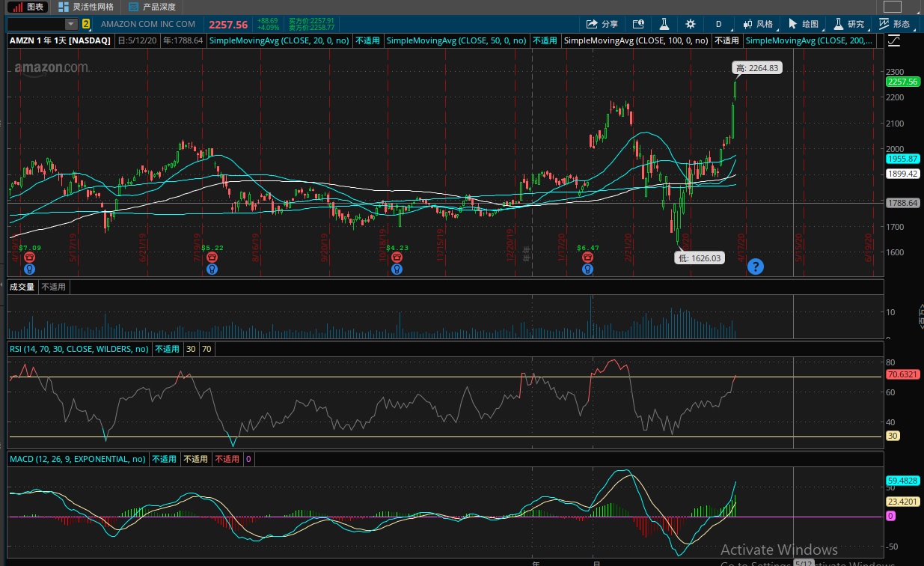The image size is (924, 566).
Task: Open the 形态 patterns menu
Action: tap(895, 24)
